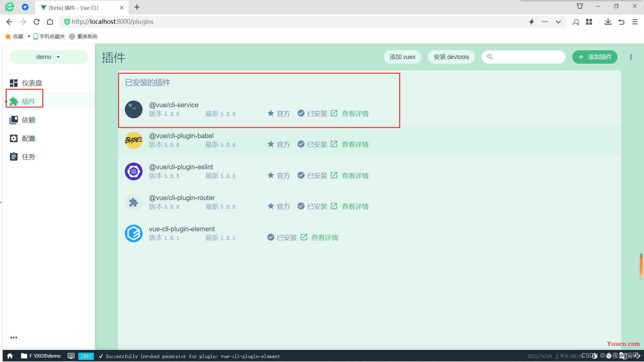Click the green 添加插件 button
Image resolution: width=644 pixels, height=362 pixels.
(x=595, y=57)
